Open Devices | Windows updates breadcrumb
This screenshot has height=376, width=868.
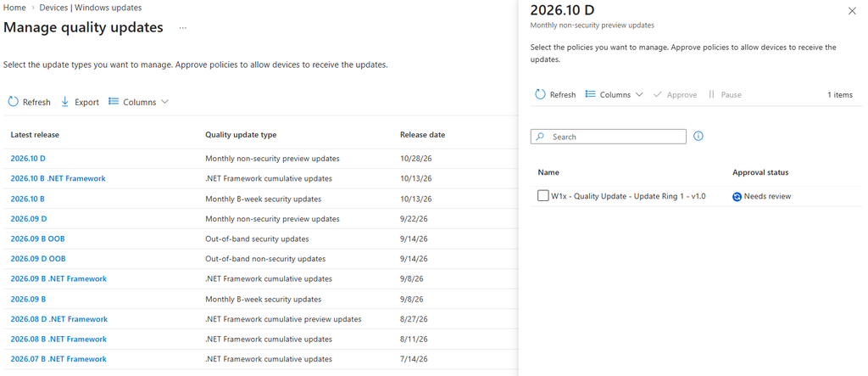point(90,8)
